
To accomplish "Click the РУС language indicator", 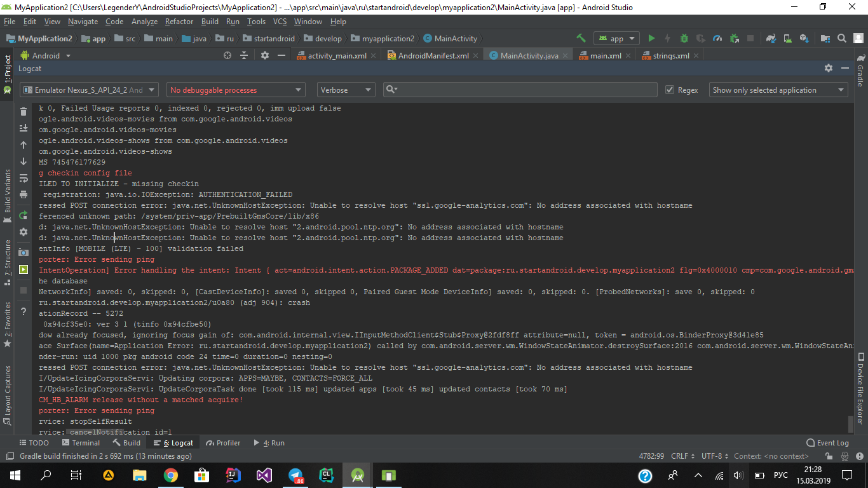I will point(780,475).
